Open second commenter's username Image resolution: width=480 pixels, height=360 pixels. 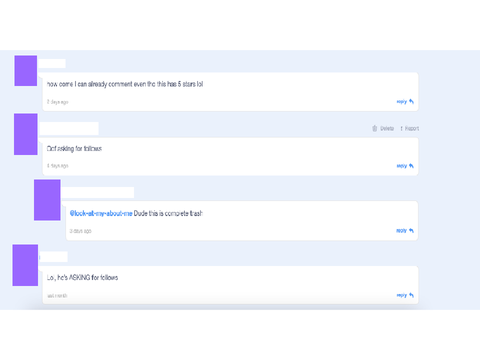69,129
